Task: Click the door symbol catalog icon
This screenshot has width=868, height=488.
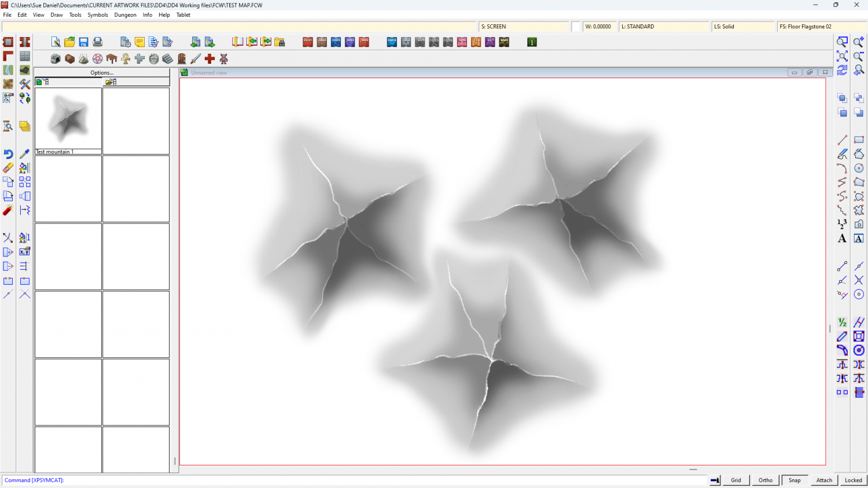Action: click(x=182, y=59)
